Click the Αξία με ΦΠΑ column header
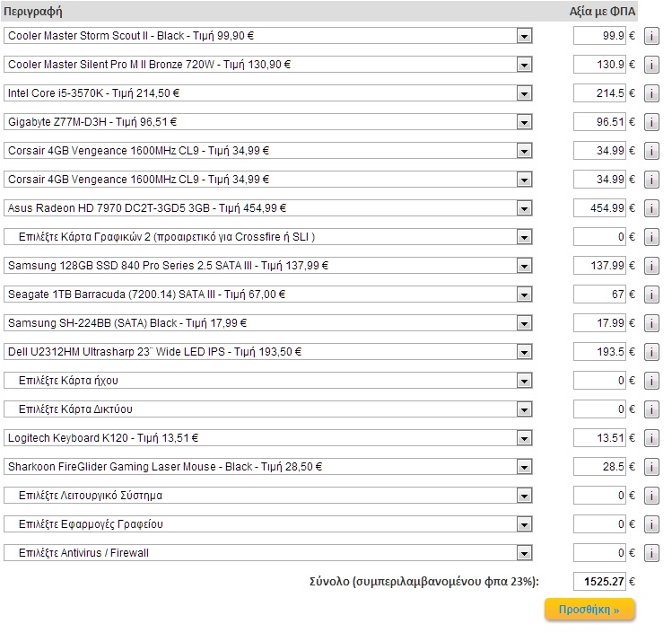The height and width of the screenshot is (633, 672). click(x=602, y=12)
